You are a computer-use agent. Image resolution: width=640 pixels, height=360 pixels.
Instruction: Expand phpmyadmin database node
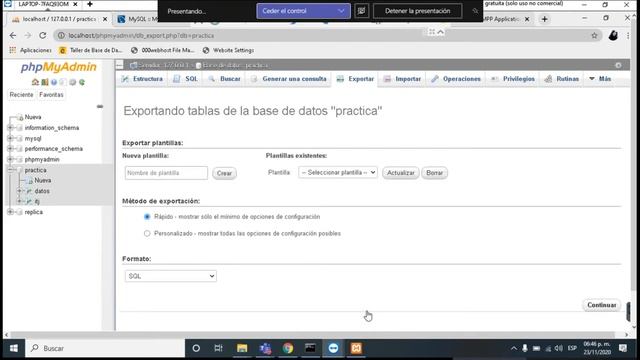point(10,159)
